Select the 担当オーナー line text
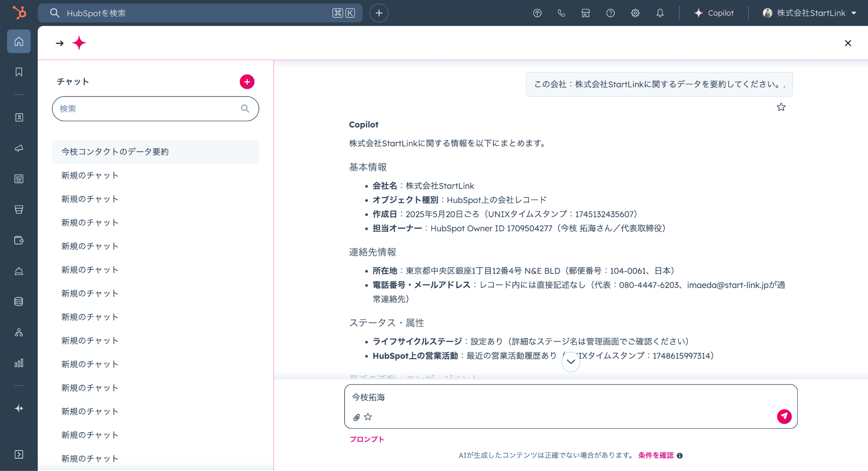The width and height of the screenshot is (868, 471). tap(520, 228)
